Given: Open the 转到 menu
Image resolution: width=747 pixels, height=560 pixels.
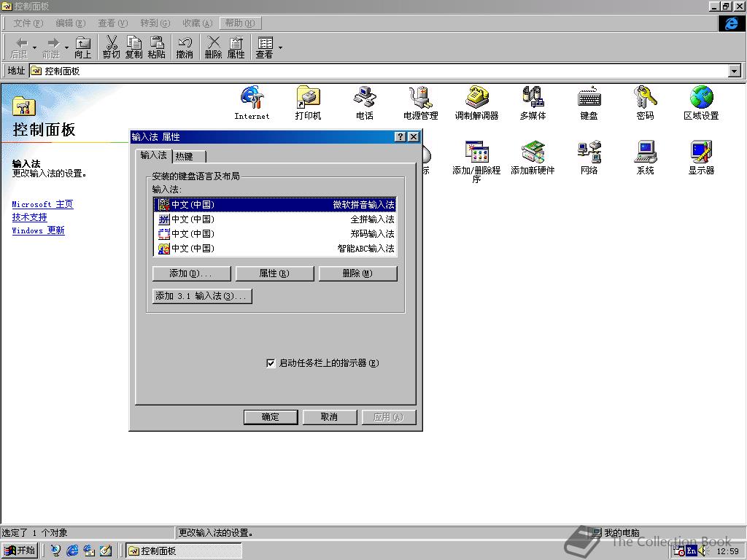Looking at the screenshot, I should tap(155, 23).
